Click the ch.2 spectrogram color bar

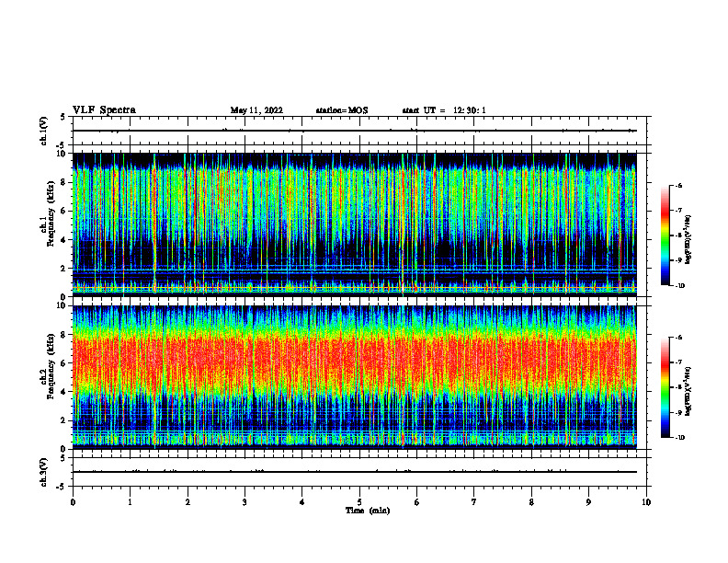coord(665,387)
